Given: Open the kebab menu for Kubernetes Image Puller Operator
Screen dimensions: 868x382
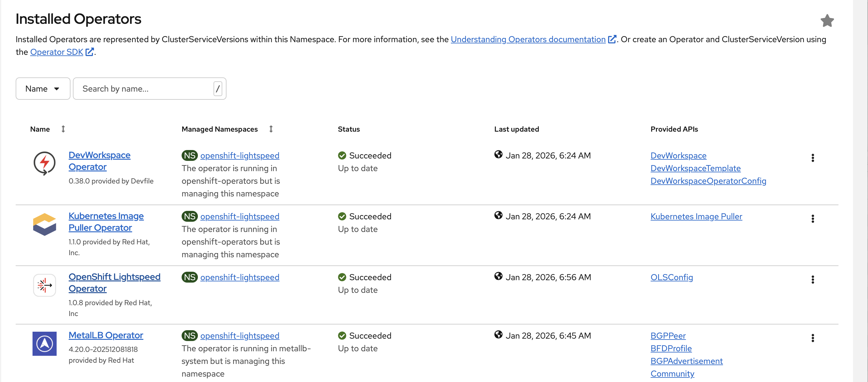Looking at the screenshot, I should click(x=813, y=218).
